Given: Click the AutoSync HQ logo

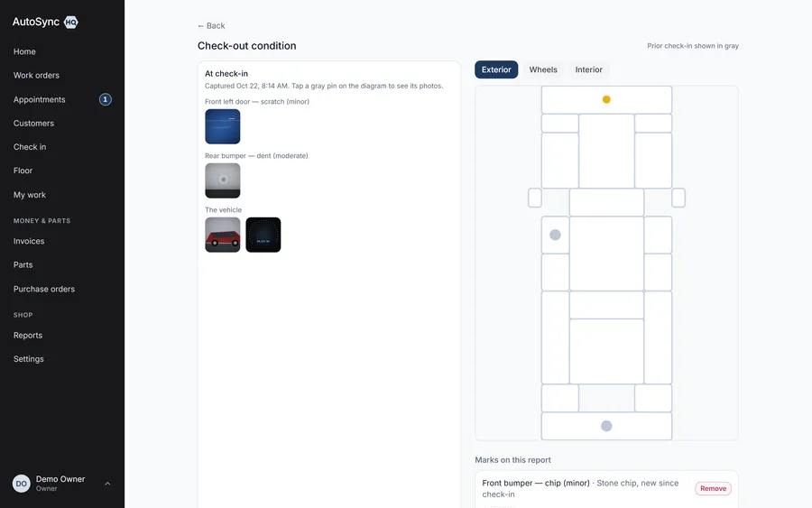Looking at the screenshot, I should pyautogui.click(x=45, y=22).
